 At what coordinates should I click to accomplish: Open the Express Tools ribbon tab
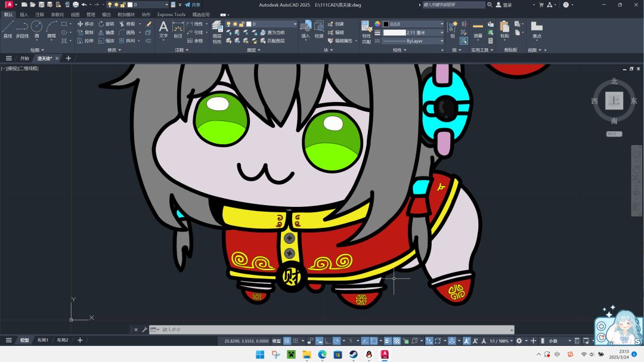pos(171,14)
